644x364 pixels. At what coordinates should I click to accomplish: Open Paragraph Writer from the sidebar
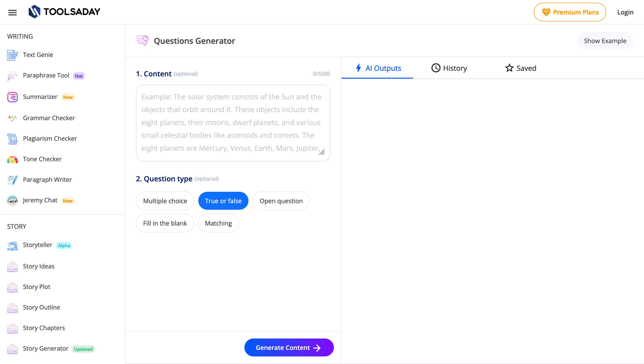point(47,180)
